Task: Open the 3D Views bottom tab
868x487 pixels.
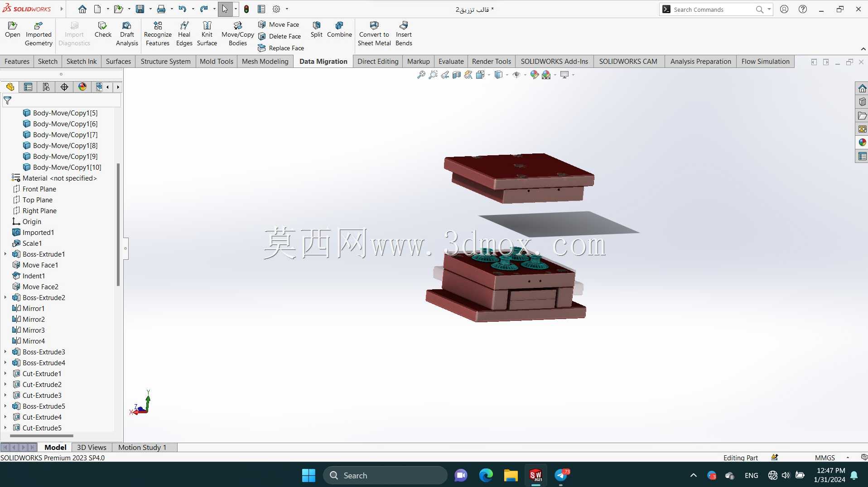Action: (x=92, y=447)
